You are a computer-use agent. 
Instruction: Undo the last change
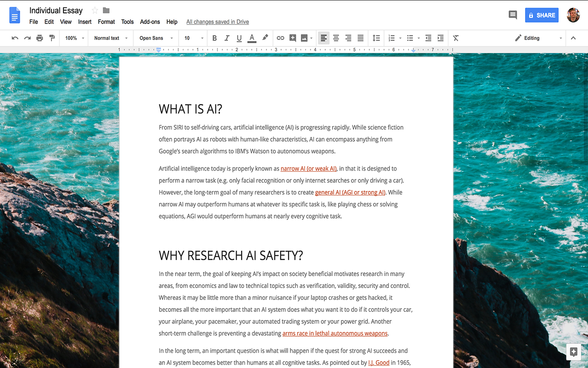tap(15, 38)
